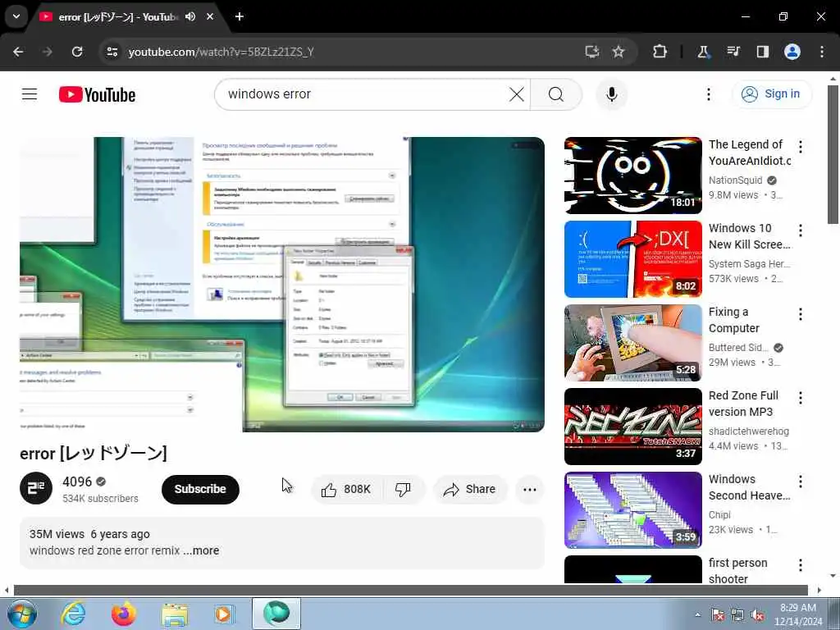
Task: Open Windows 10 New Kill Screen thumbnail
Action: pos(632,259)
